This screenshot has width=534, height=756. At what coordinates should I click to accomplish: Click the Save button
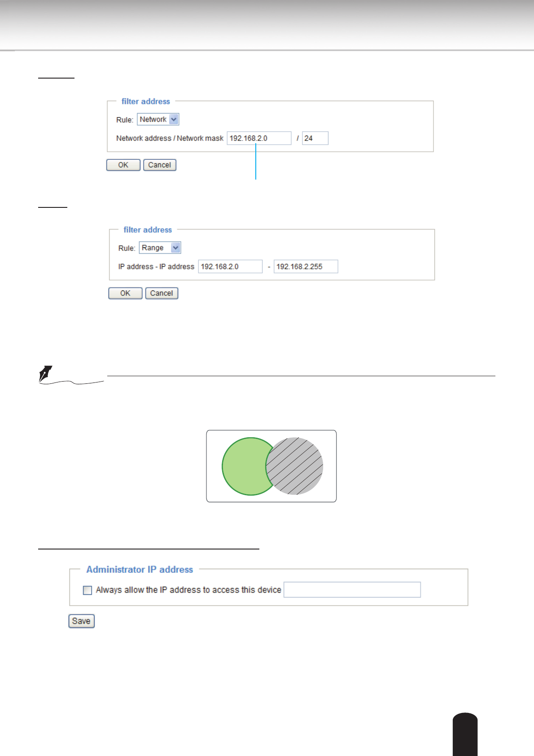point(81,621)
